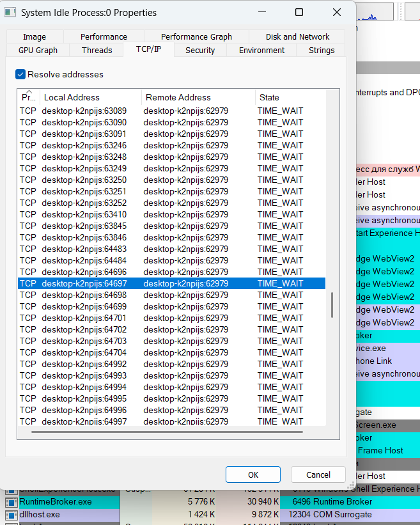Select connection row with local port 64994
The height and width of the screenshot is (525, 420).
click(x=172, y=387)
